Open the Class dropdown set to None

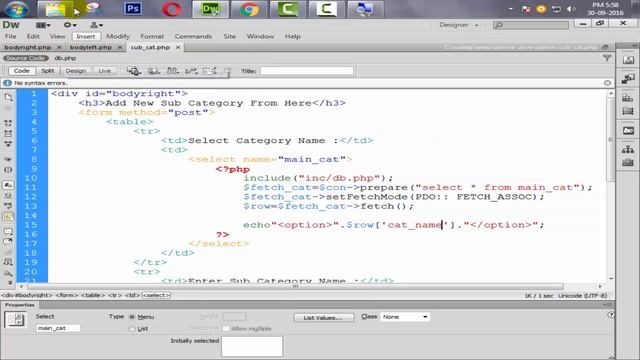tap(405, 317)
